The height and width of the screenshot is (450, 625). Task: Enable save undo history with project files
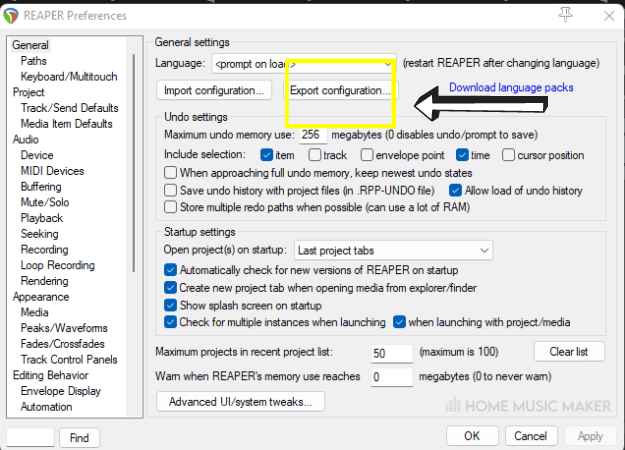[x=170, y=190]
